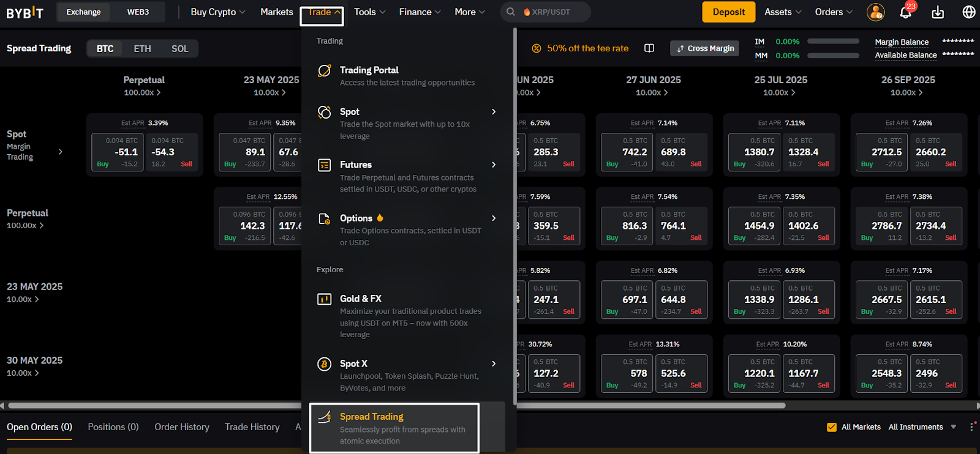Click the Trading Portal planet icon
The width and height of the screenshot is (980, 454).
pyautogui.click(x=325, y=71)
